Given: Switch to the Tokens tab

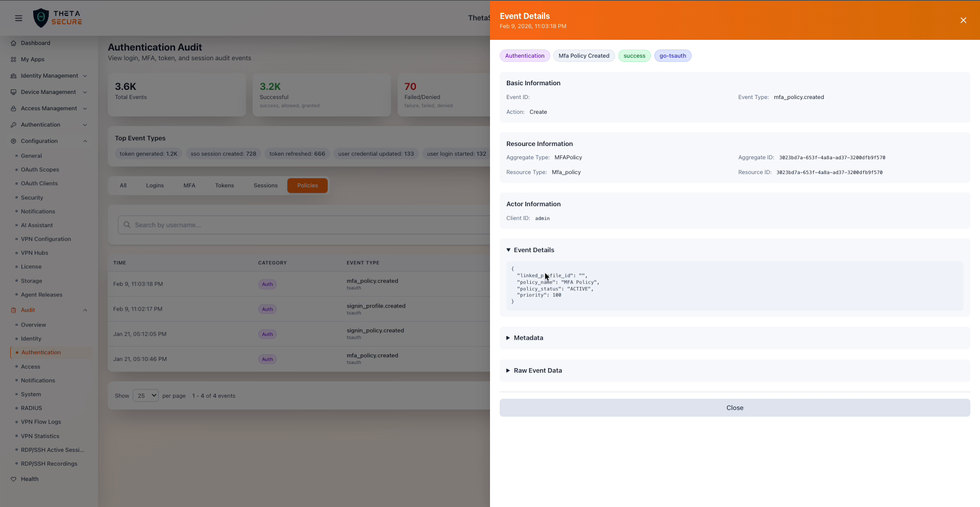Looking at the screenshot, I should click(224, 186).
